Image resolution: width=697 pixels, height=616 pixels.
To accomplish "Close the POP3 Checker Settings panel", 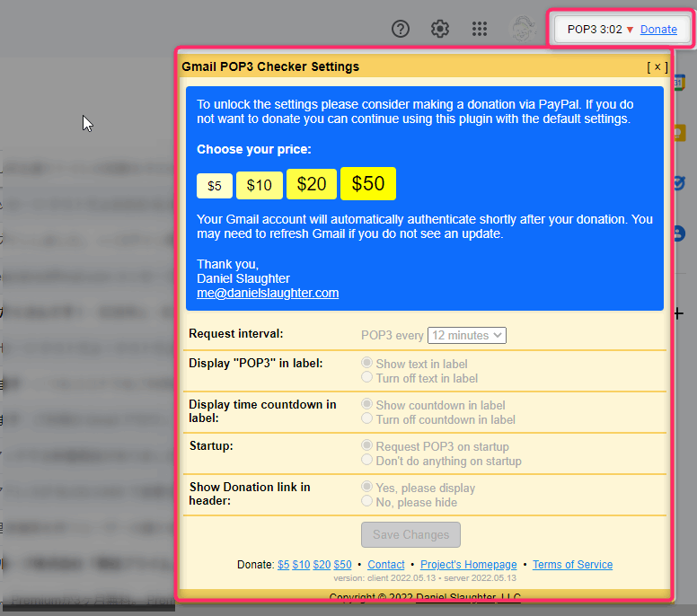I will tap(657, 67).
